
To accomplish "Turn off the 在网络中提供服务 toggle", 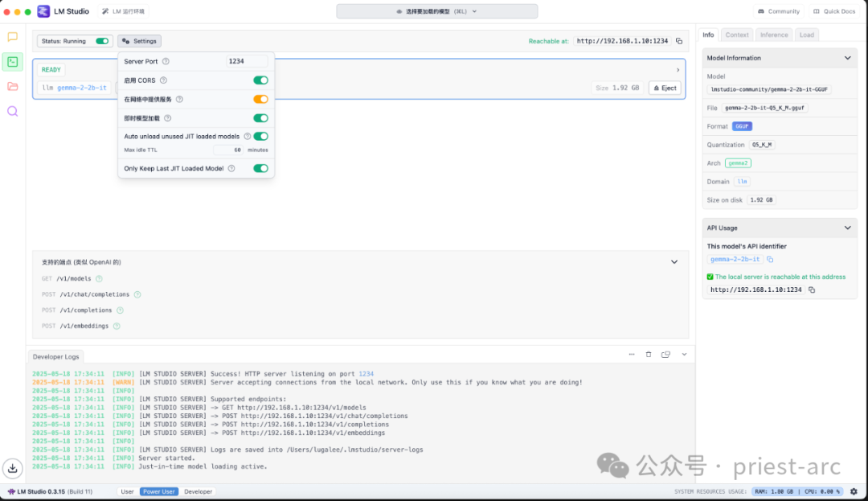I will [x=260, y=99].
